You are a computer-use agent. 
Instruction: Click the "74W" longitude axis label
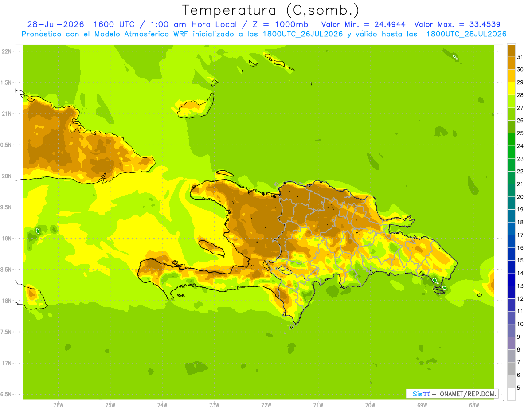point(162,405)
